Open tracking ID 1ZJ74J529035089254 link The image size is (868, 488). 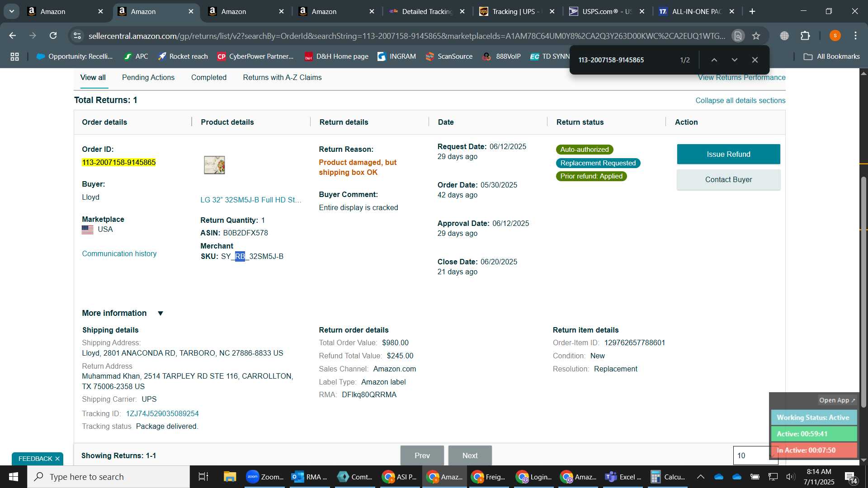(162, 414)
